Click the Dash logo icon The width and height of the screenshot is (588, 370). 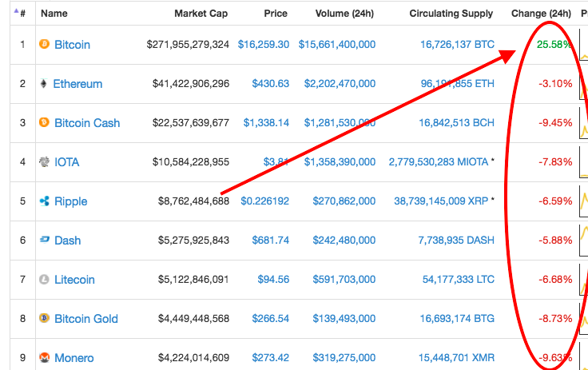[x=44, y=241]
